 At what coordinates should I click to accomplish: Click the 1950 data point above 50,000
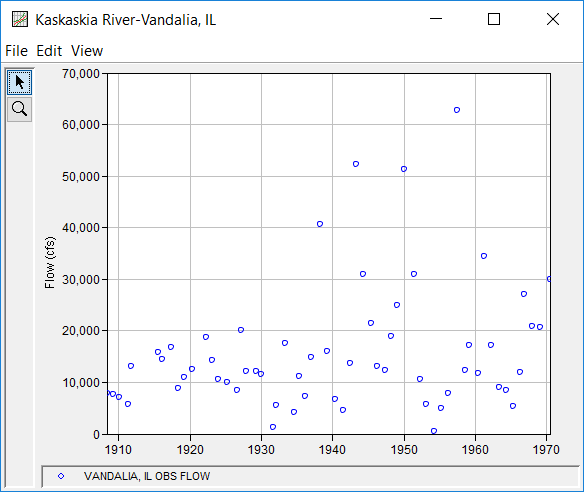[x=404, y=169]
